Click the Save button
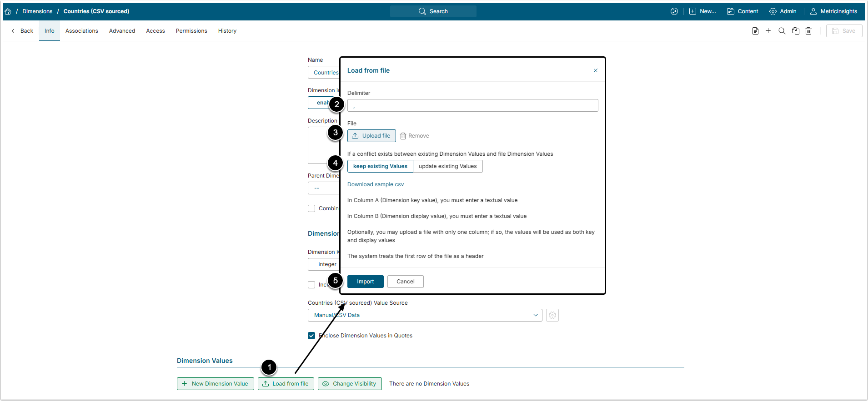 point(844,31)
